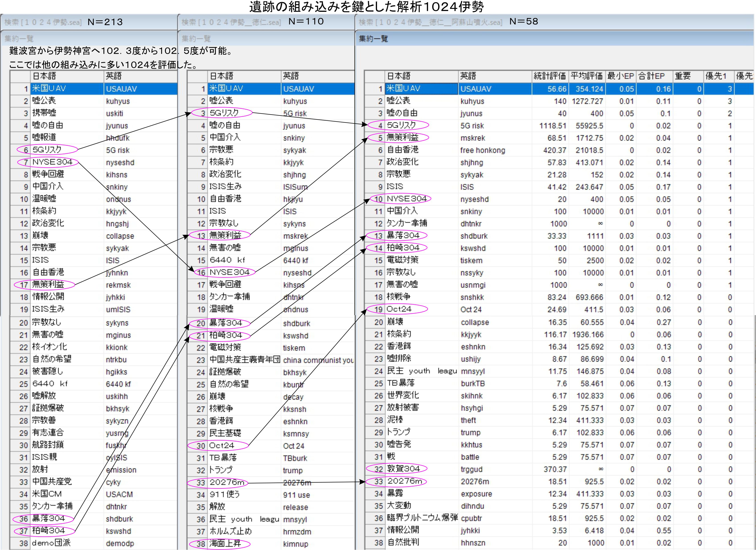Select 無策利益 row 17 in left table
The width and height of the screenshot is (756, 550).
pos(48,285)
